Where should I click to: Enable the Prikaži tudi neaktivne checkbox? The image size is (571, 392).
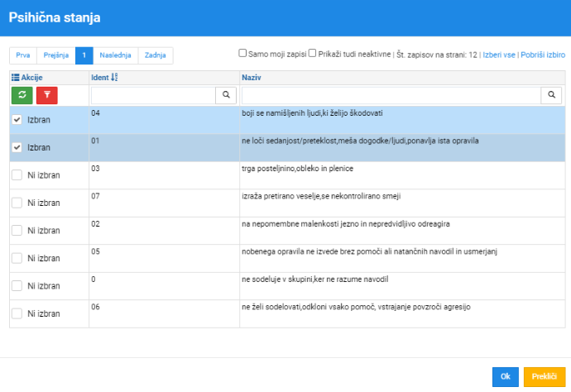[313, 53]
